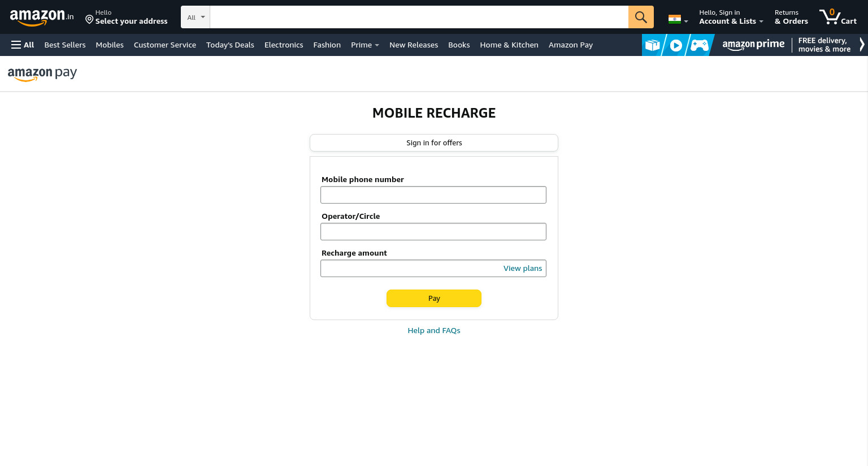Open Amazon Pay nav link

coord(571,45)
